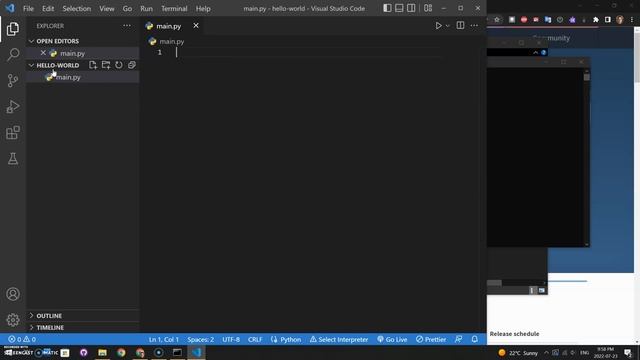Change encoding via UTF-8 status item
The width and height of the screenshot is (640, 360).
(231, 339)
